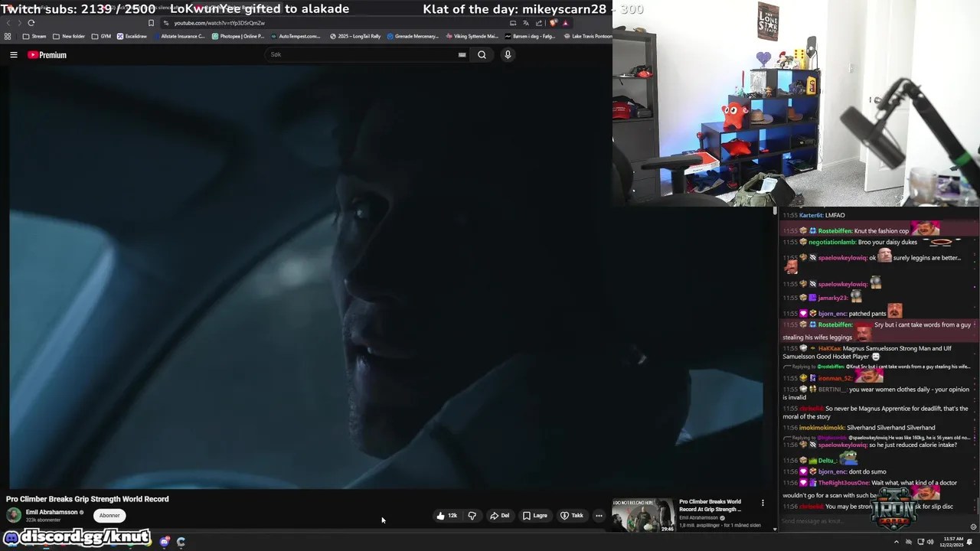Bookmark this page icon in address bar

[151, 23]
